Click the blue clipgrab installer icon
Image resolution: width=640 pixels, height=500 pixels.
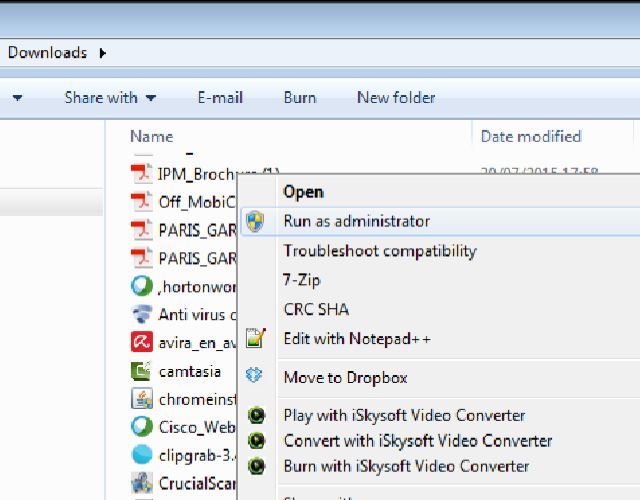click(x=142, y=455)
